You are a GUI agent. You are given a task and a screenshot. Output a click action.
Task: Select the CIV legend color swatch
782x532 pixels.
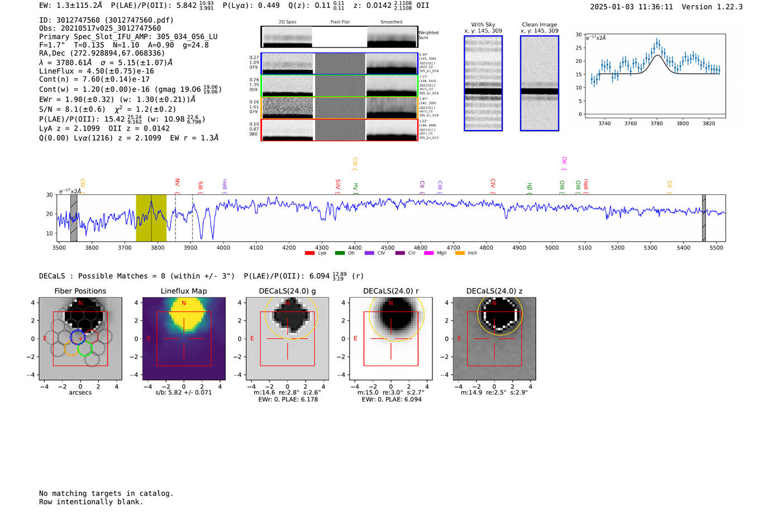pos(369,253)
